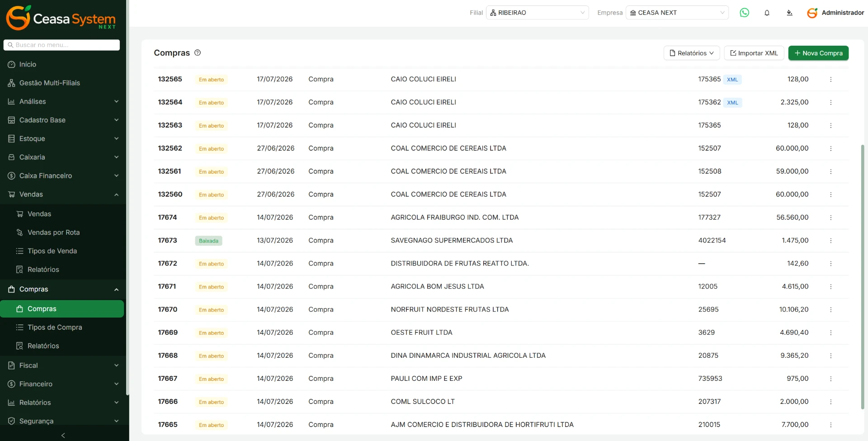Screen dimensions: 868x441
Task: Open Vendas submenu item
Action: pyautogui.click(x=63, y=213)
